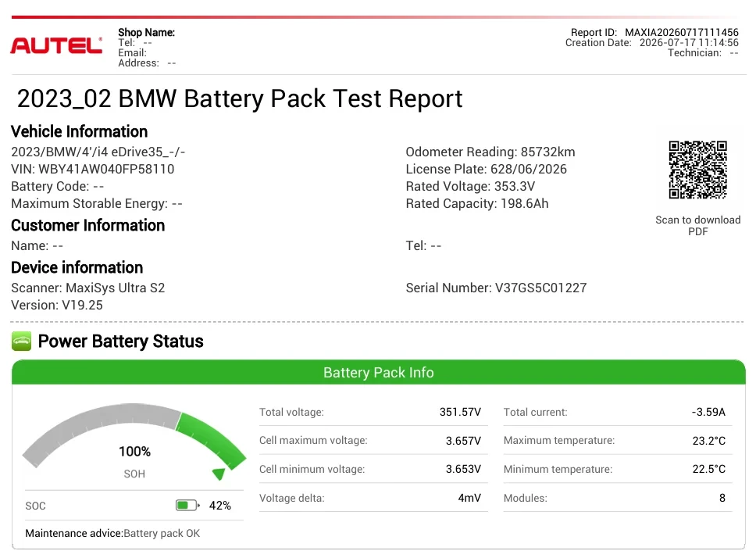Click the Cell minimum voltage value 3.653V
Image resolution: width=756 pixels, height=558 pixels.
click(463, 469)
